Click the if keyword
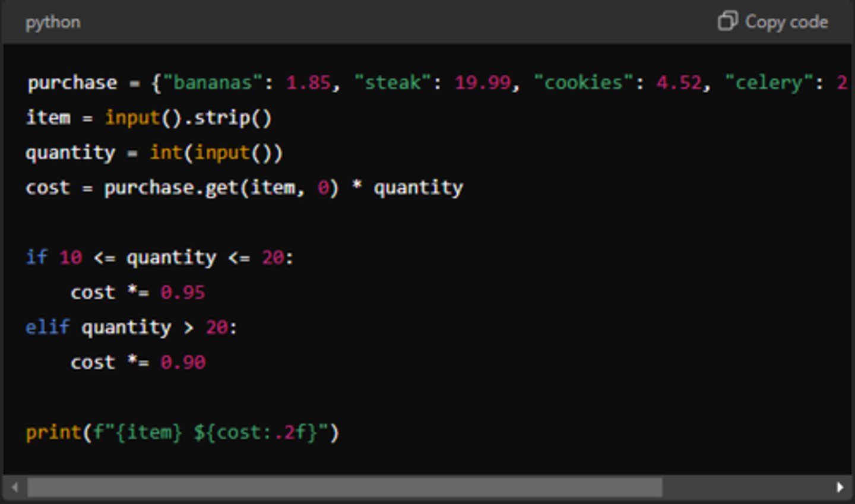The width and height of the screenshot is (855, 504). [x=36, y=257]
